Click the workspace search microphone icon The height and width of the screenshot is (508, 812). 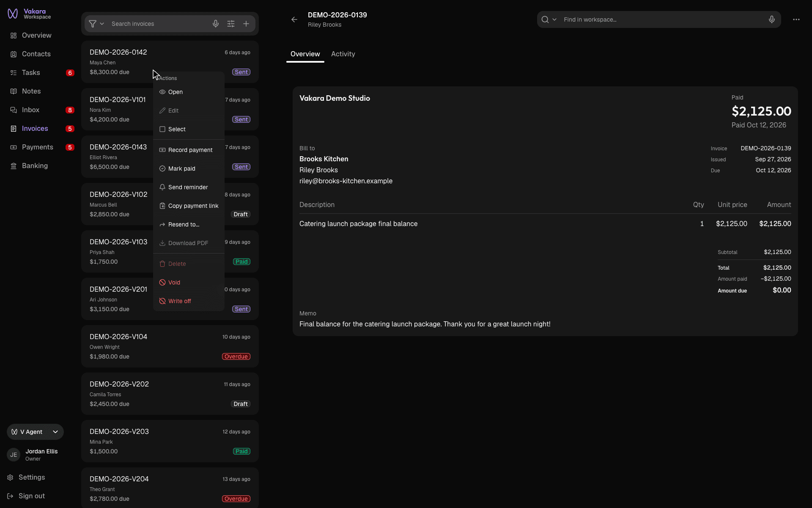pos(772,19)
